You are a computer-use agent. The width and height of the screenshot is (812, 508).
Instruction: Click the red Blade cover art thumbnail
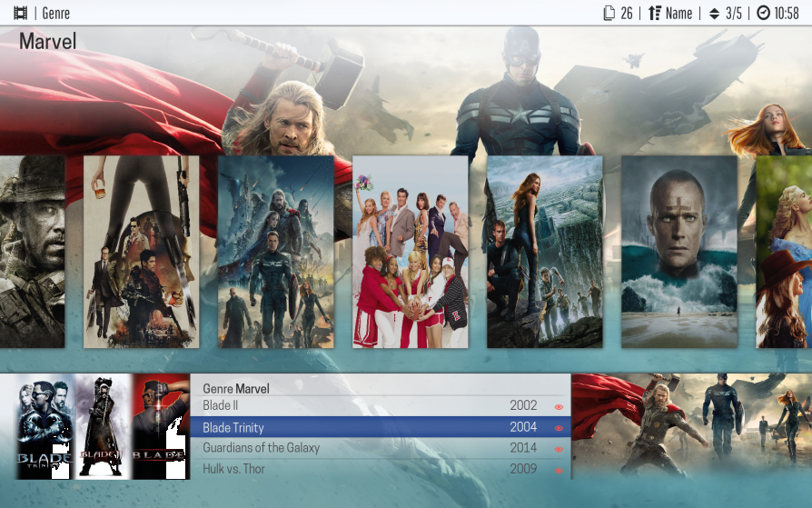click(x=161, y=426)
